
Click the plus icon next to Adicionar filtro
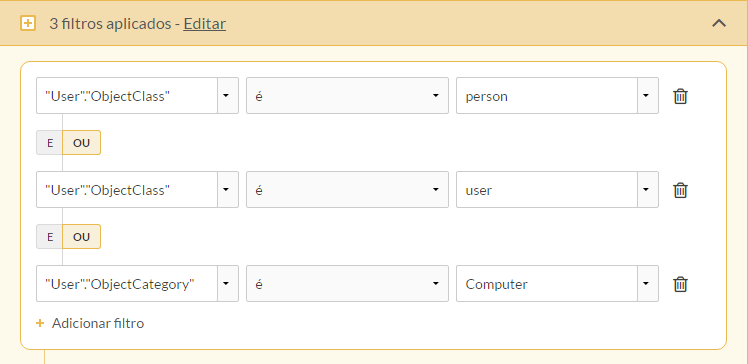(40, 323)
